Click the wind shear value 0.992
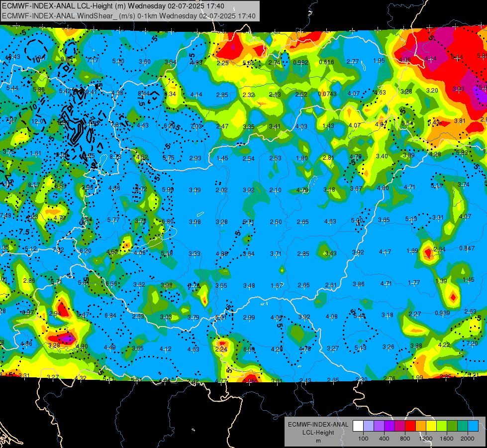 click(x=300, y=63)
